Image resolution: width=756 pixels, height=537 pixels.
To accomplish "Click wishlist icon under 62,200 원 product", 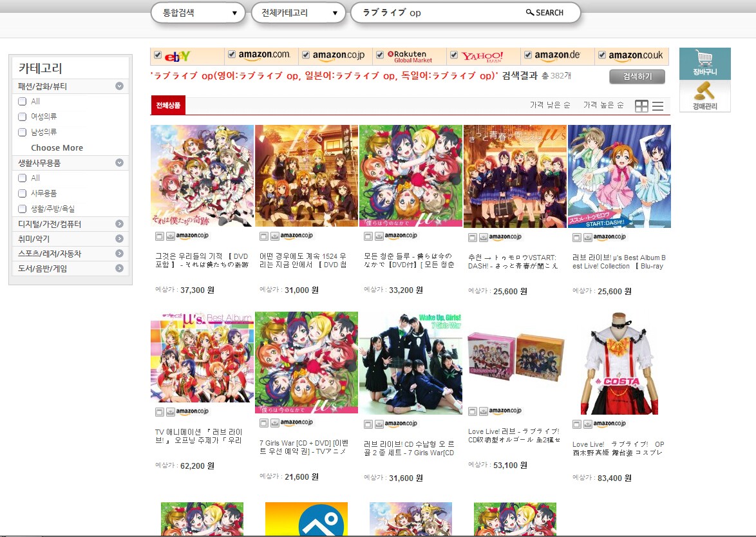I will tap(170, 412).
